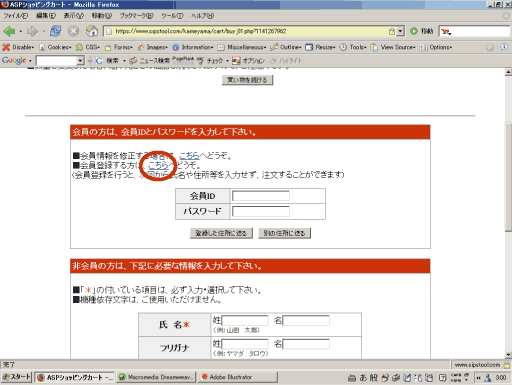Click the フリガナ family name (姓) field
This screenshot has width=512, height=385.
click(245, 344)
